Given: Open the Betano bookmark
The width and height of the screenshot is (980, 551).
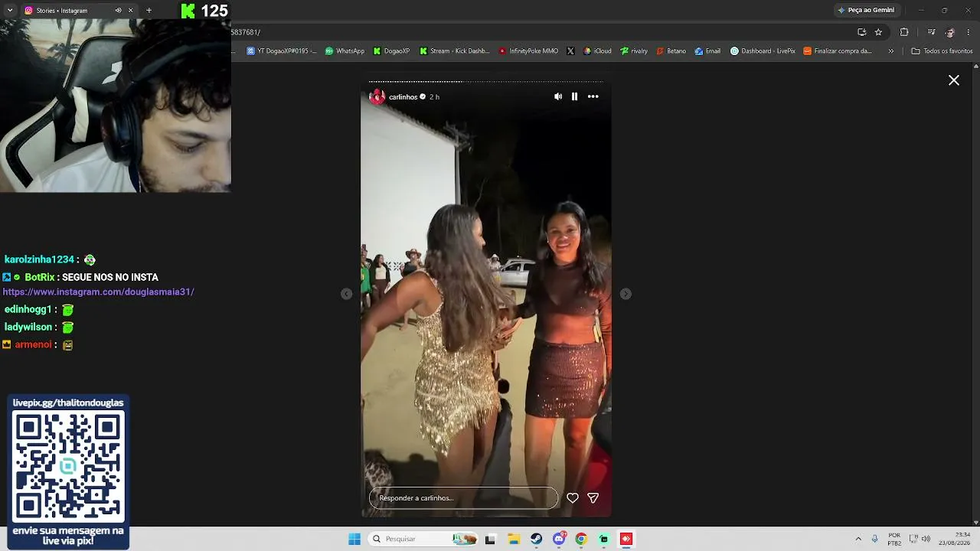Looking at the screenshot, I should pyautogui.click(x=671, y=51).
